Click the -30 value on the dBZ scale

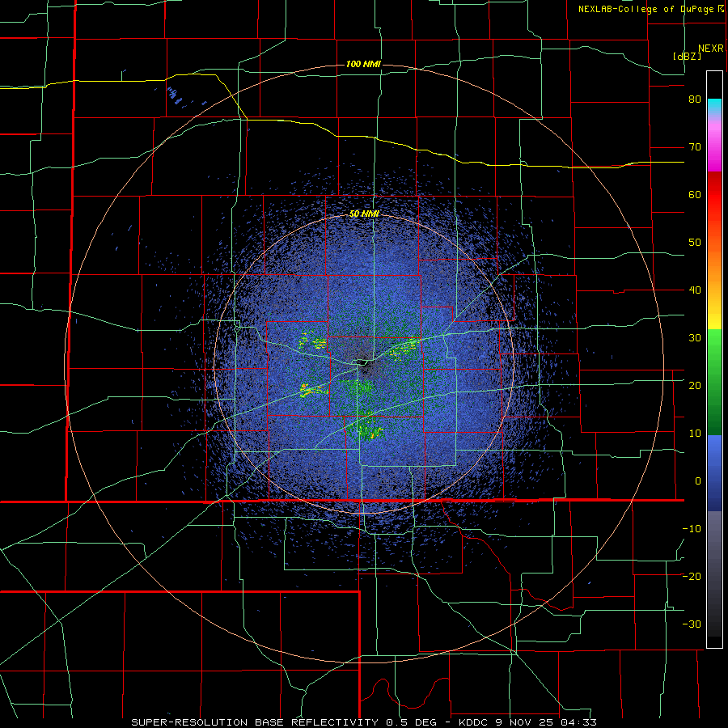[x=692, y=624]
